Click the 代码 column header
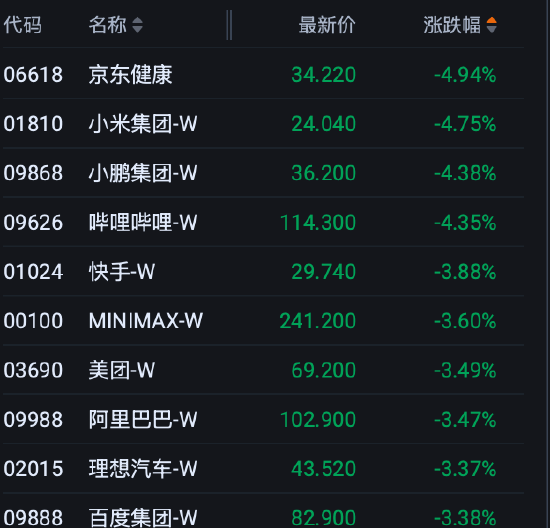This screenshot has width=550, height=528. coord(22,25)
